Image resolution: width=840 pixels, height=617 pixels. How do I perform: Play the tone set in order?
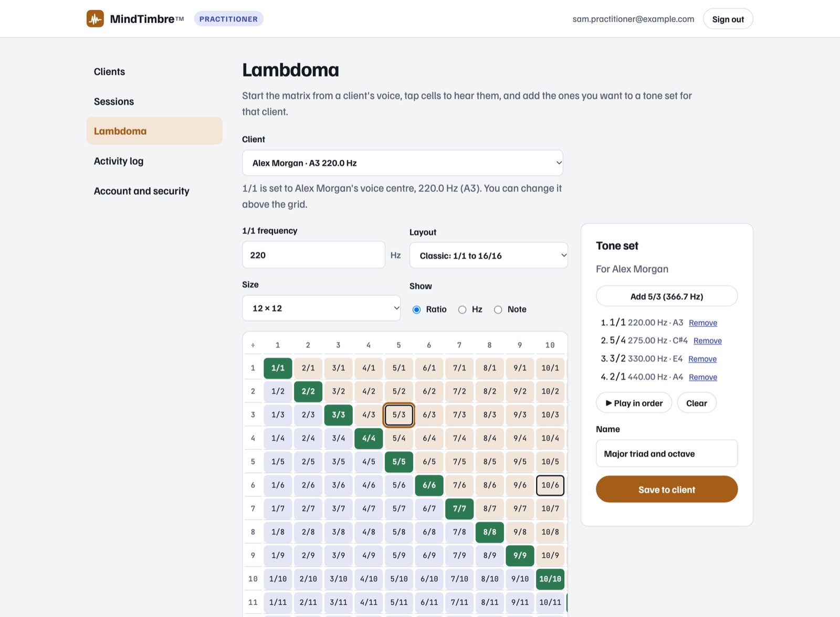coord(634,403)
